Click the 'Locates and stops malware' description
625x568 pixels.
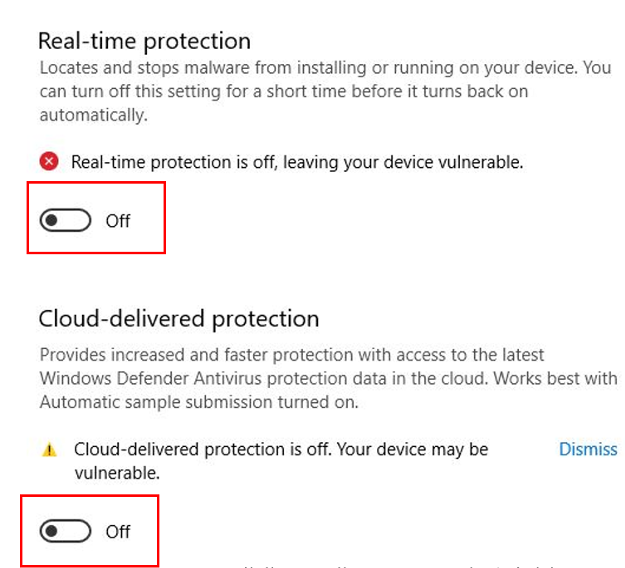coord(325,91)
